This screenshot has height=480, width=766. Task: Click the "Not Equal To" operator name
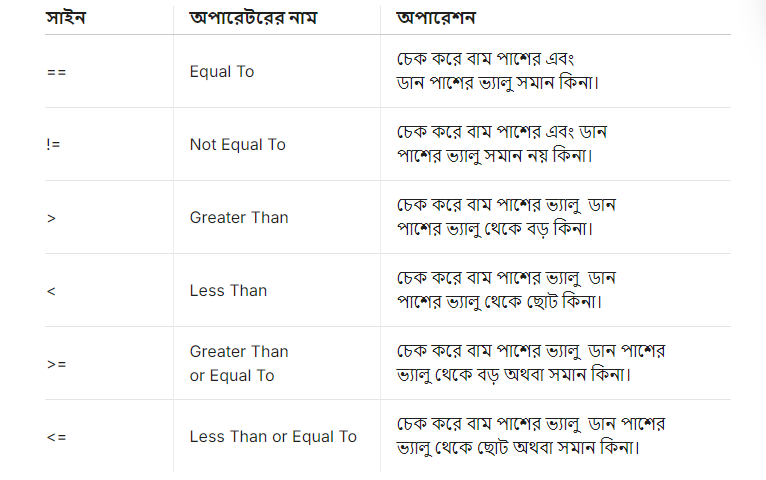[238, 145]
